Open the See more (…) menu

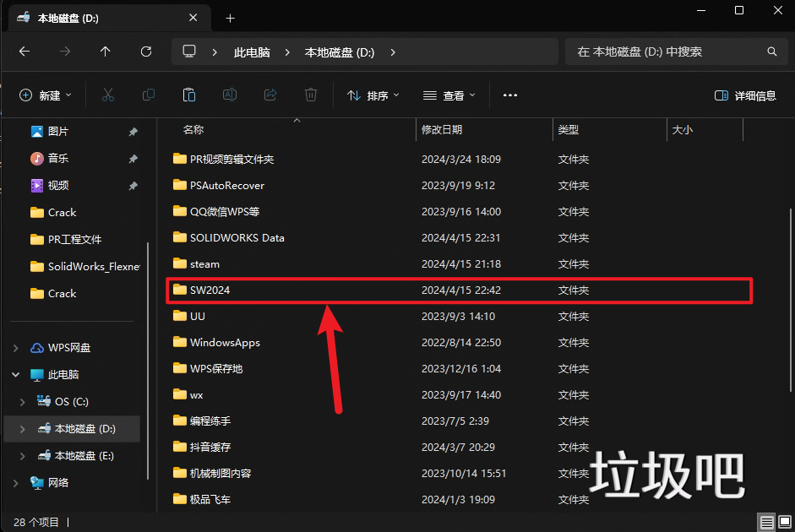pos(510,95)
